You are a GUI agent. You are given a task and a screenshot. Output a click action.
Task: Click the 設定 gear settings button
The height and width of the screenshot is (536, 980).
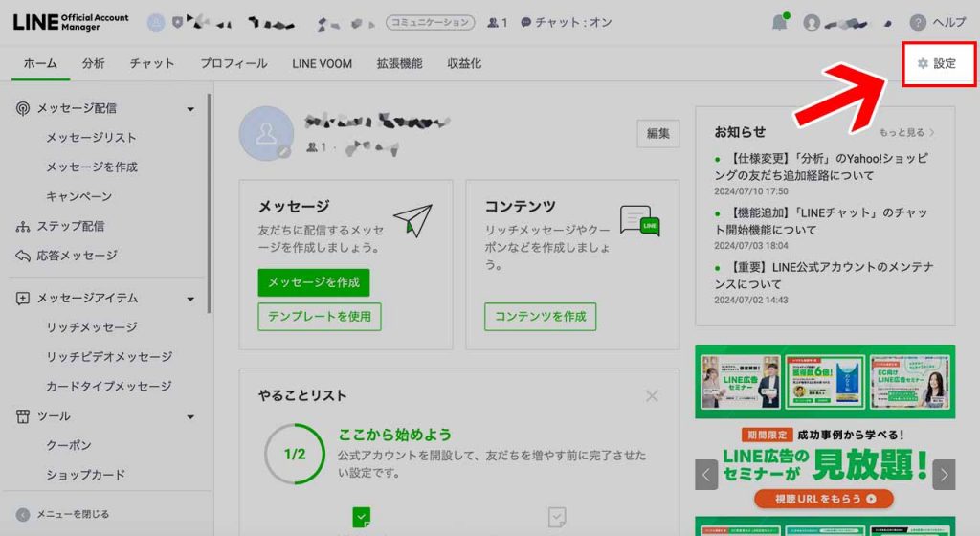(938, 63)
